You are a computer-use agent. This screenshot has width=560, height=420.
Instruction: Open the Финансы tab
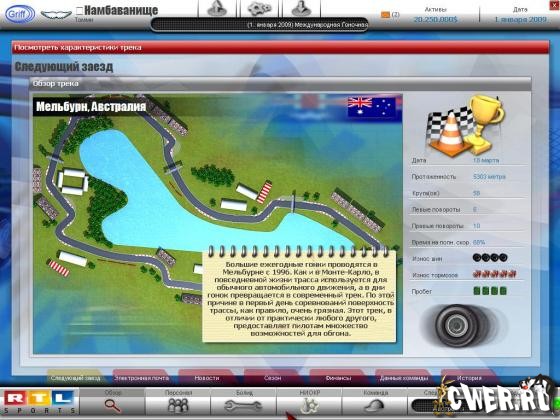[x=338, y=378]
